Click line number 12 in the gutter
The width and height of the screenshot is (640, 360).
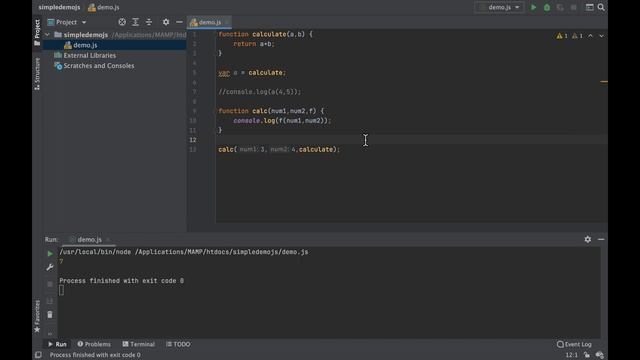click(193, 140)
